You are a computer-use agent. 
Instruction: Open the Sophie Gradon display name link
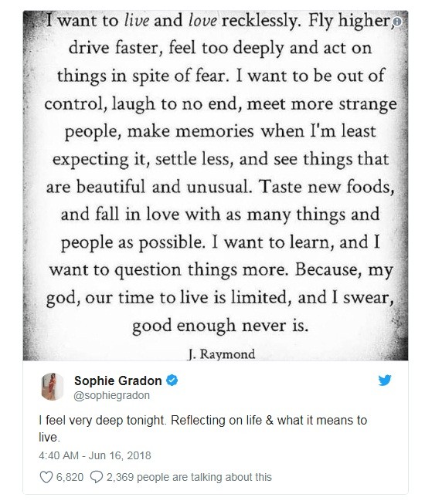pyautogui.click(x=117, y=381)
